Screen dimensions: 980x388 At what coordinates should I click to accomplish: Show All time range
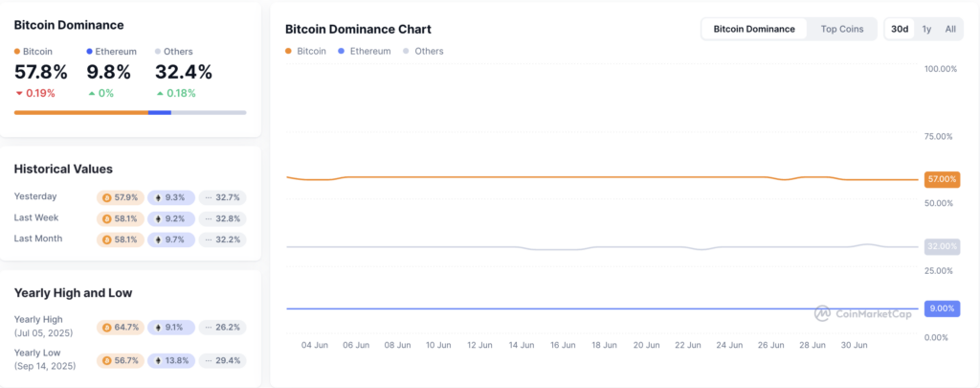[x=950, y=29]
